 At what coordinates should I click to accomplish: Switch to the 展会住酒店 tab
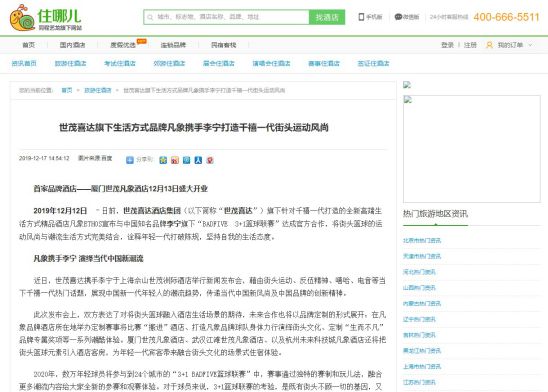219,63
